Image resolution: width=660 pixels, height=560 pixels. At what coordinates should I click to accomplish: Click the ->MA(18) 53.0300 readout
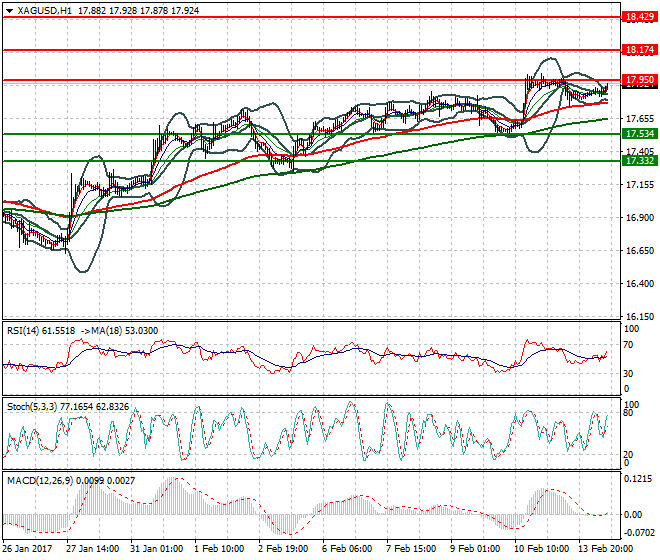click(x=119, y=331)
